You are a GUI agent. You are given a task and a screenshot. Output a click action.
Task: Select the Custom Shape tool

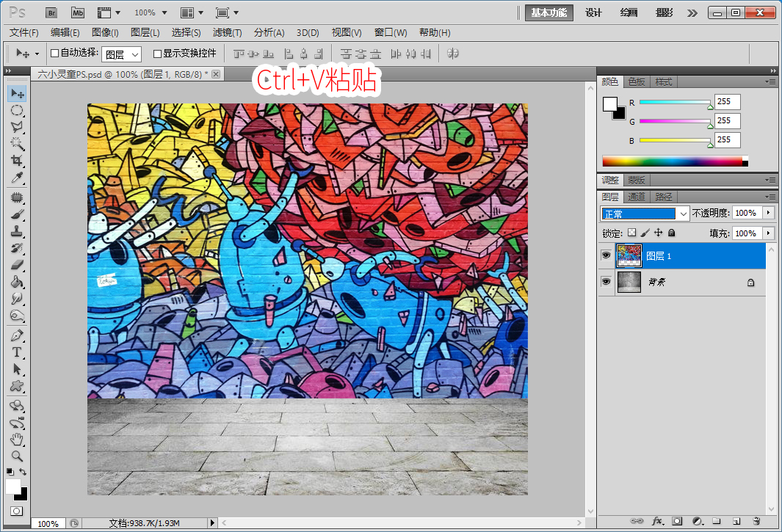point(17,386)
